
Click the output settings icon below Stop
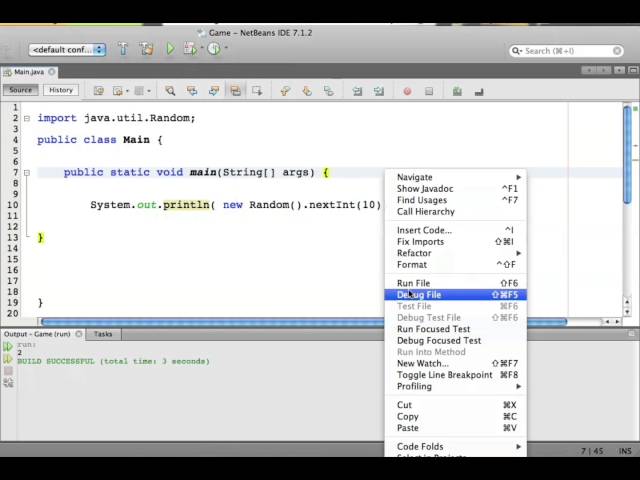point(8,383)
